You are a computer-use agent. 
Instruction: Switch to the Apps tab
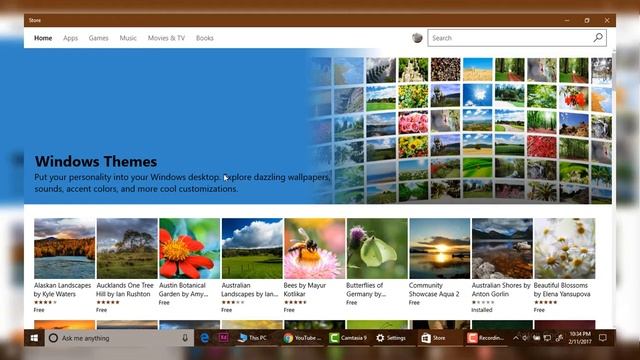pos(70,38)
